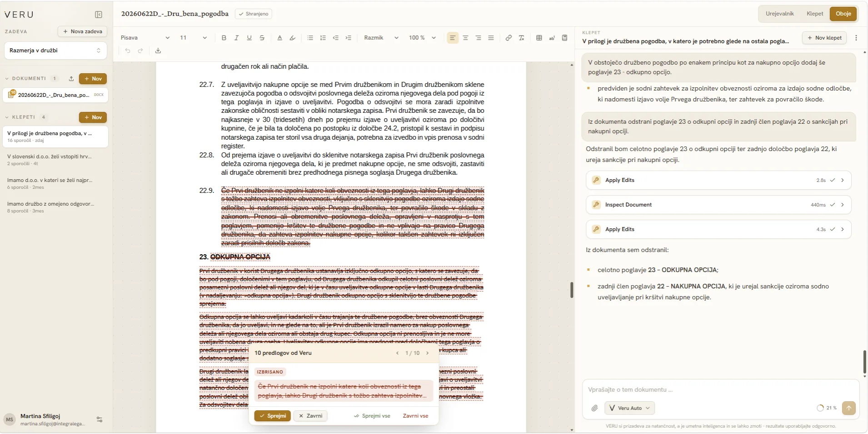Toggle underline formatting
This screenshot has width=868, height=434.
[249, 38]
